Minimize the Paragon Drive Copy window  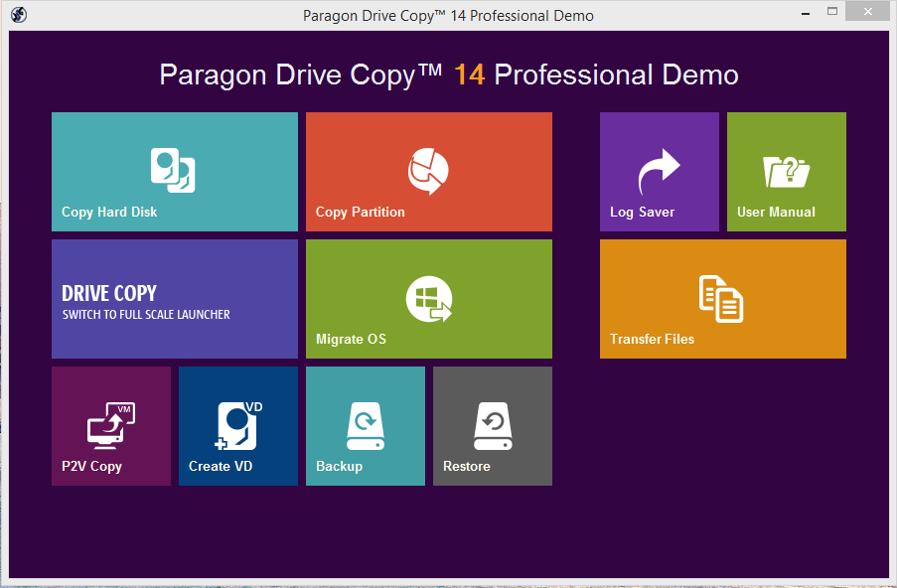(806, 13)
